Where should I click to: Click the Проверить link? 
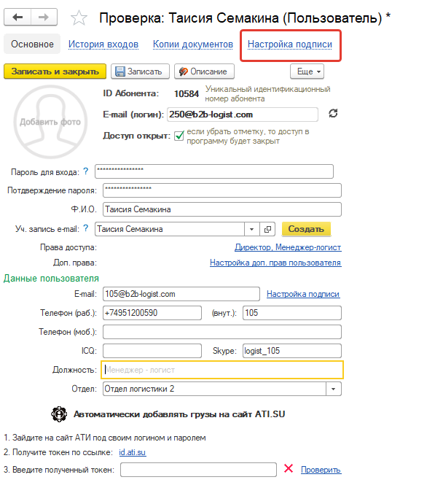321,470
